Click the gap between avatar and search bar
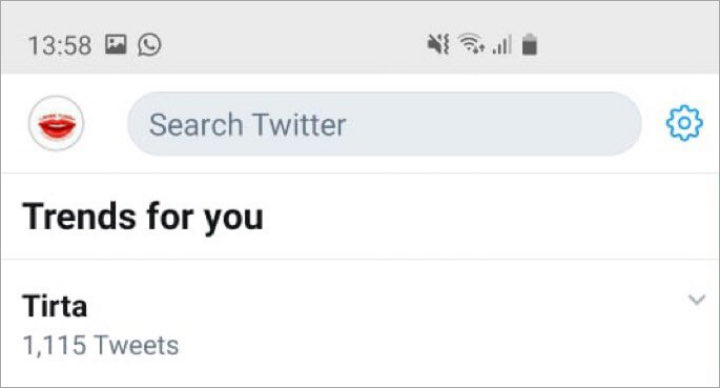720x388 pixels. 106,124
